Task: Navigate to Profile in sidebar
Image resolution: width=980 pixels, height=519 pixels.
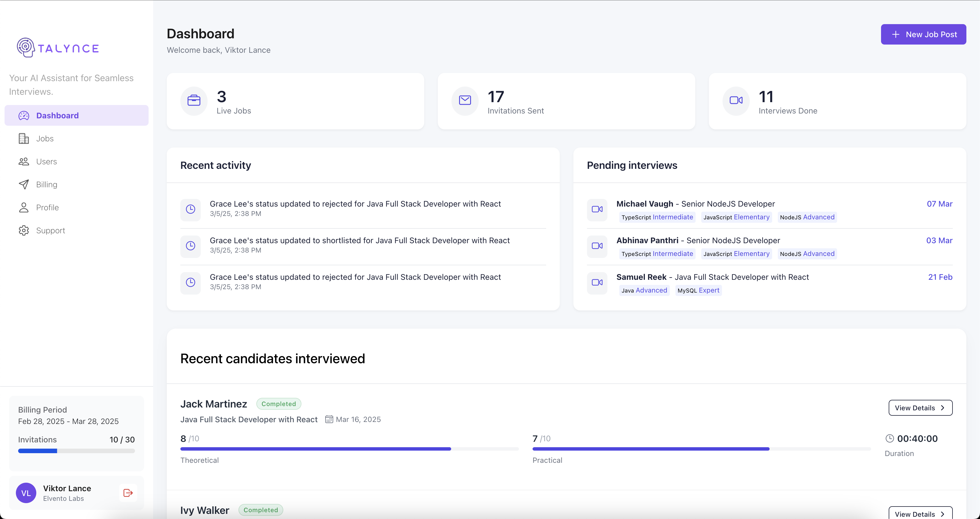Action: point(47,207)
